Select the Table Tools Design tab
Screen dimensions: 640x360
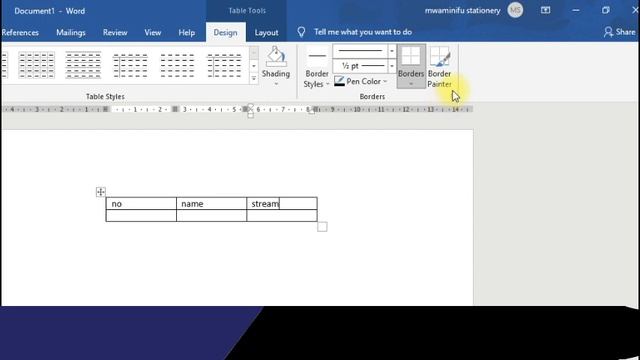225,32
